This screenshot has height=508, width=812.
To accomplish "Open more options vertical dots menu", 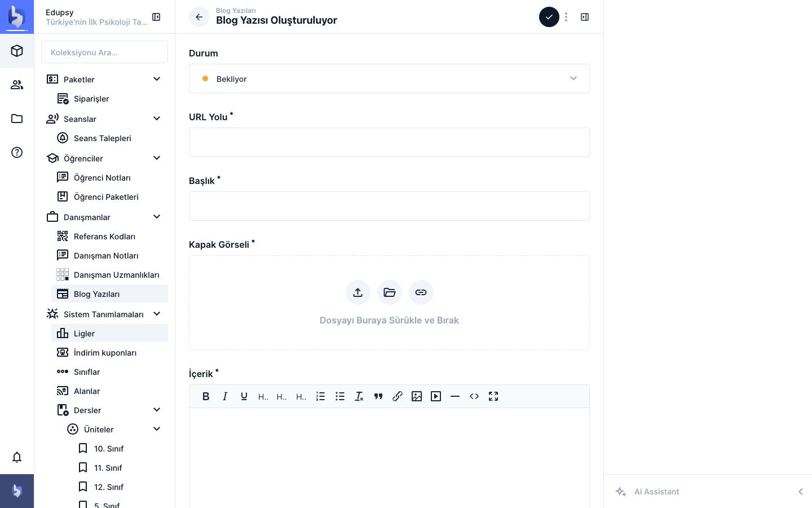I will coord(566,17).
